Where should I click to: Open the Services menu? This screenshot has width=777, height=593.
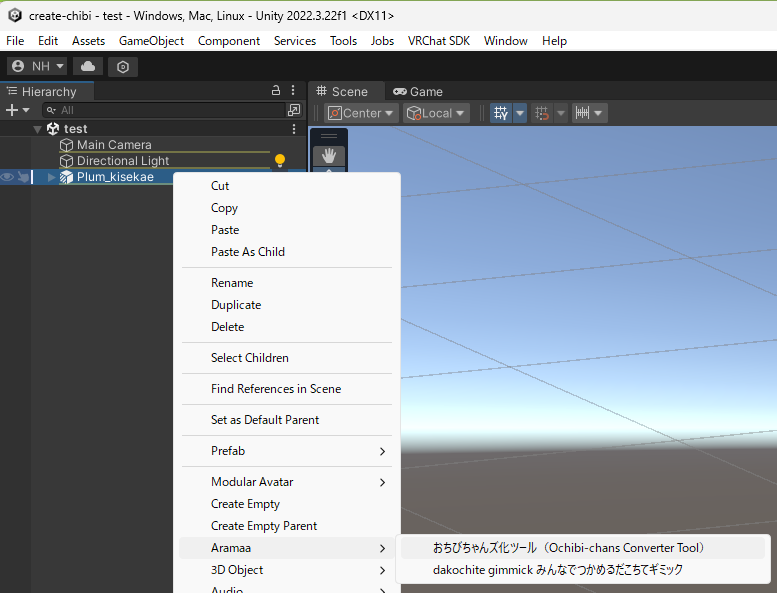click(x=295, y=41)
